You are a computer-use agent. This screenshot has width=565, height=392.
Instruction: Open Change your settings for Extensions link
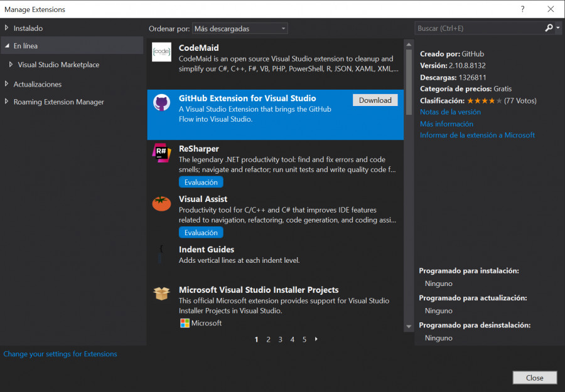pyautogui.click(x=60, y=354)
